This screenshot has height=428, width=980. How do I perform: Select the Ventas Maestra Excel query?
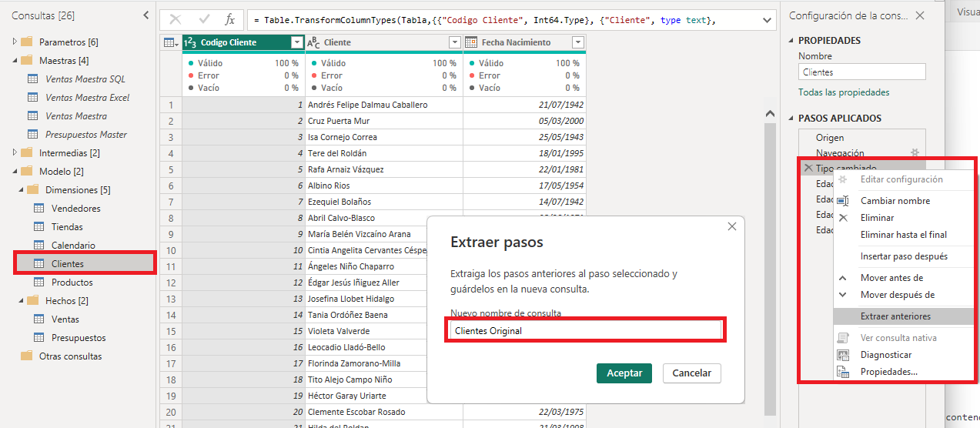87,98
